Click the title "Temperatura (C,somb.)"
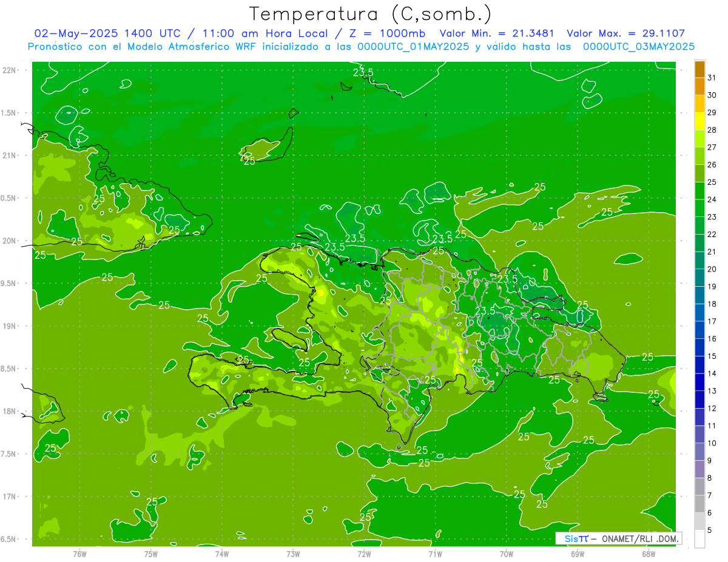Screen dimensions: 728x562 [x=370, y=15]
